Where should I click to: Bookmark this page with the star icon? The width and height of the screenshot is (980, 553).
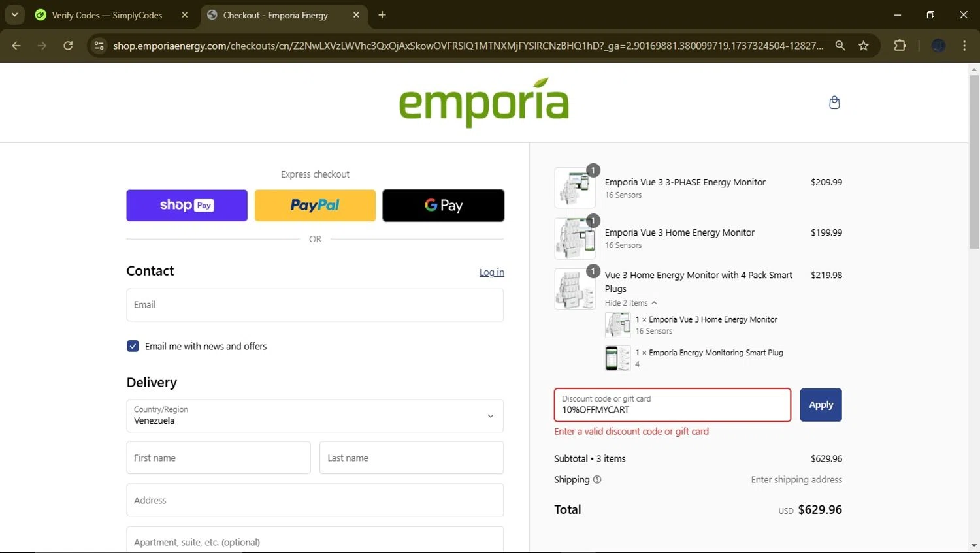pyautogui.click(x=864, y=46)
